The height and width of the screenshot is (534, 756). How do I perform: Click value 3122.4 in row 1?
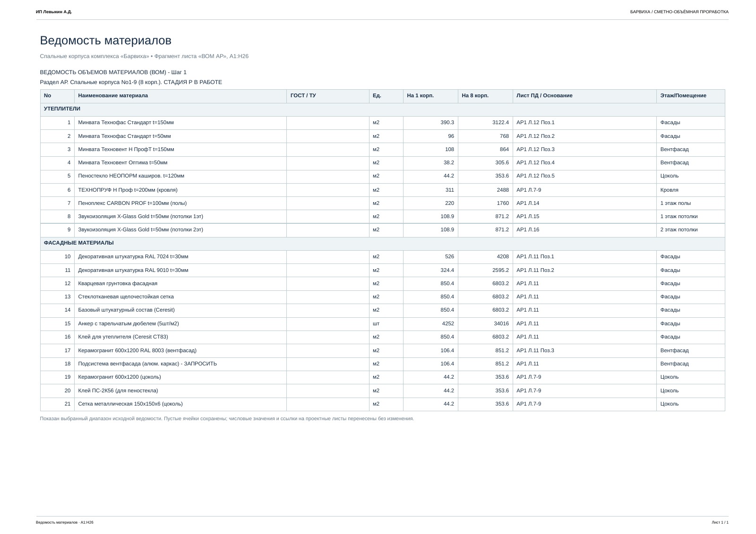pos(500,123)
